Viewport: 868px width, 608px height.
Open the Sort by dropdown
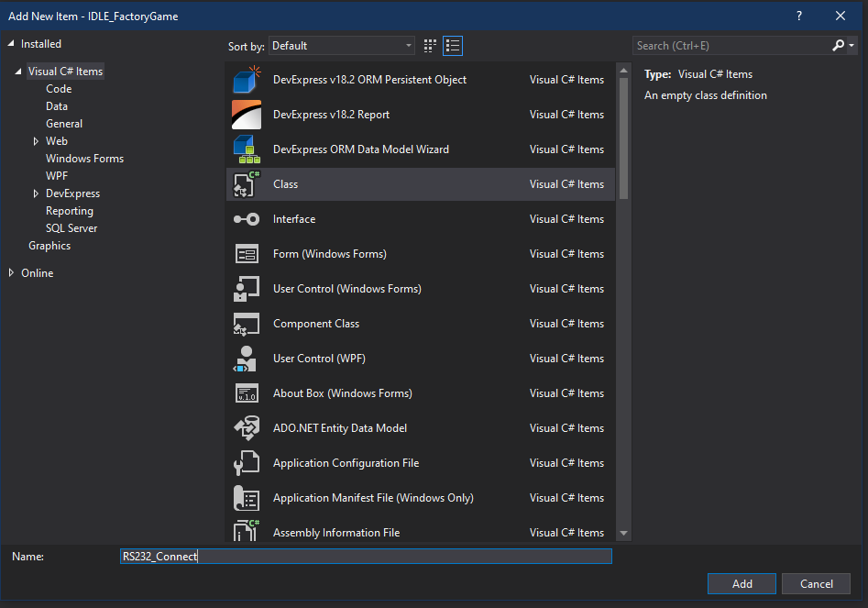click(x=342, y=46)
